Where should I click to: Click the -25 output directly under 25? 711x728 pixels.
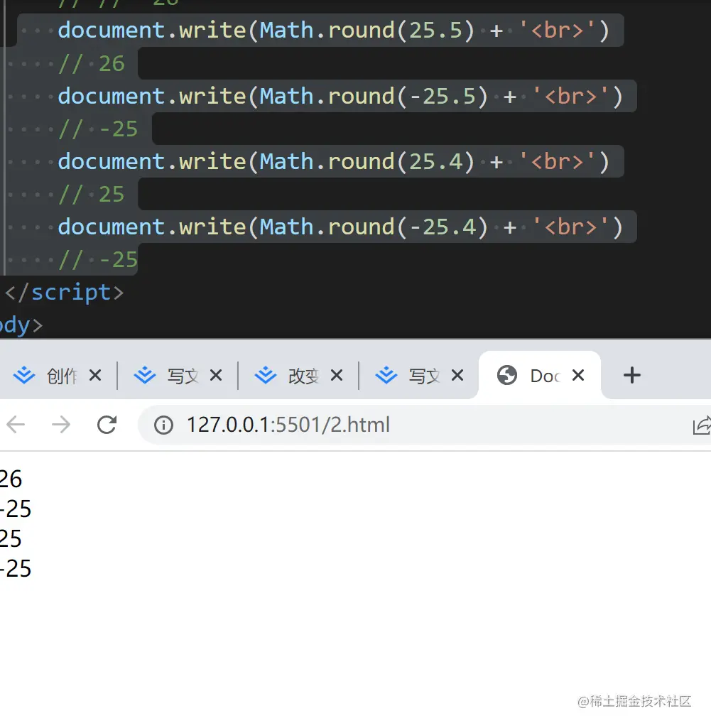tap(16, 569)
